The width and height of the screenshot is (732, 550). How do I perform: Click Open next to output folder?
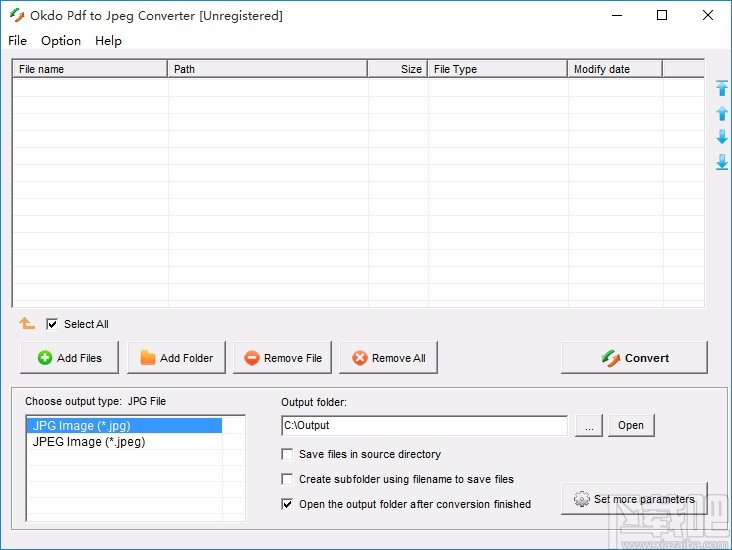(631, 425)
